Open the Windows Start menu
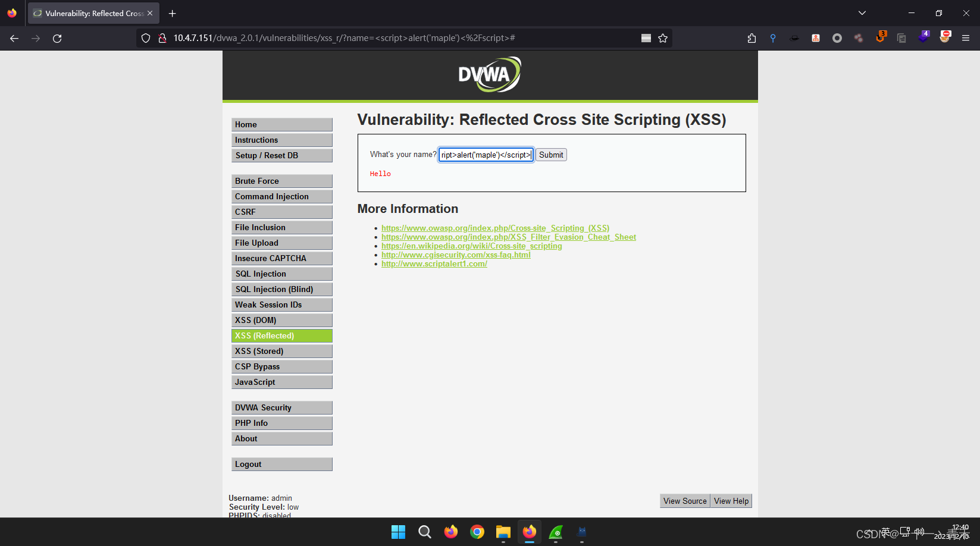980x546 pixels. pos(399,532)
